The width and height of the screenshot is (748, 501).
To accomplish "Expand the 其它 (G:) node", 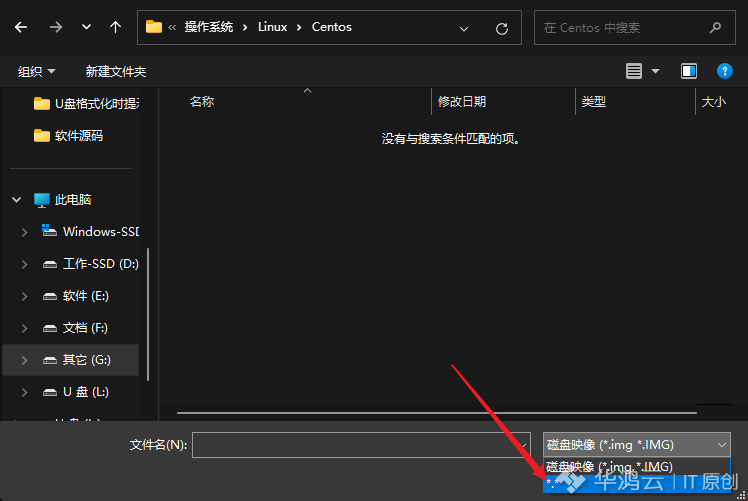I will 24,360.
